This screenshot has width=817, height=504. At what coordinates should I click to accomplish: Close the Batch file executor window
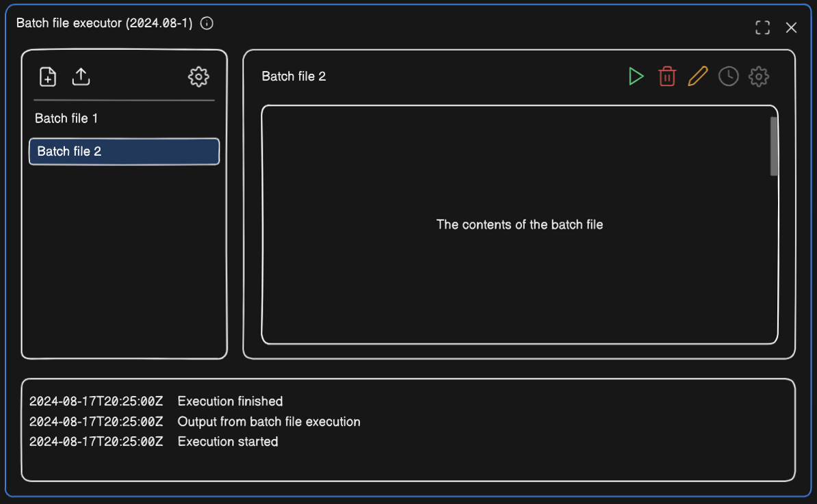pyautogui.click(x=791, y=27)
